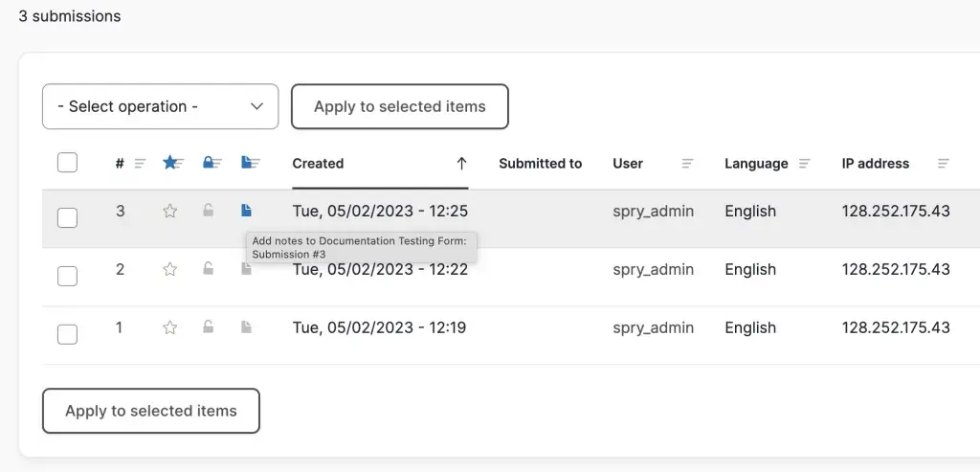Viewport: 980px width, 472px height.
Task: Select the checkbox for submission 2
Action: [x=67, y=276]
